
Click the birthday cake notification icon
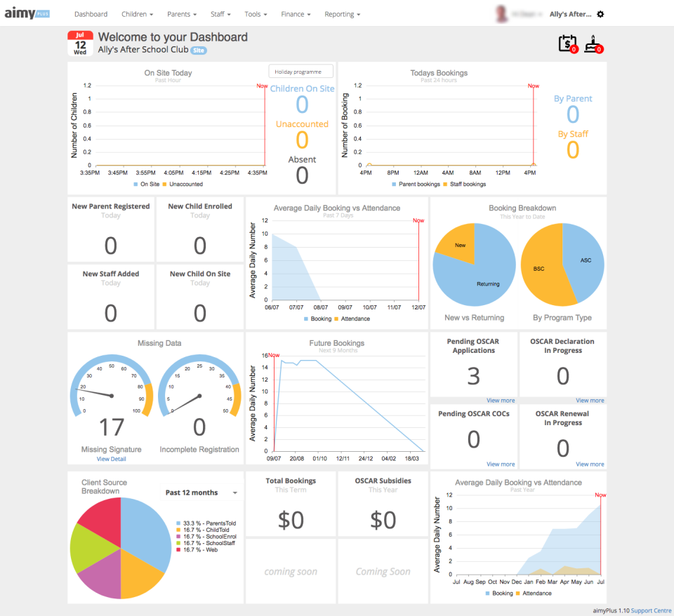pyautogui.click(x=593, y=43)
